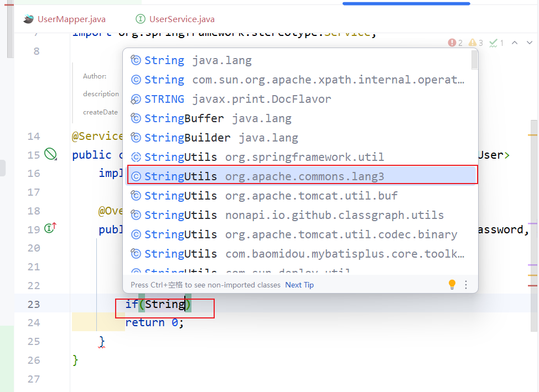Click the 'public' keyword on line 15

(x=92, y=155)
